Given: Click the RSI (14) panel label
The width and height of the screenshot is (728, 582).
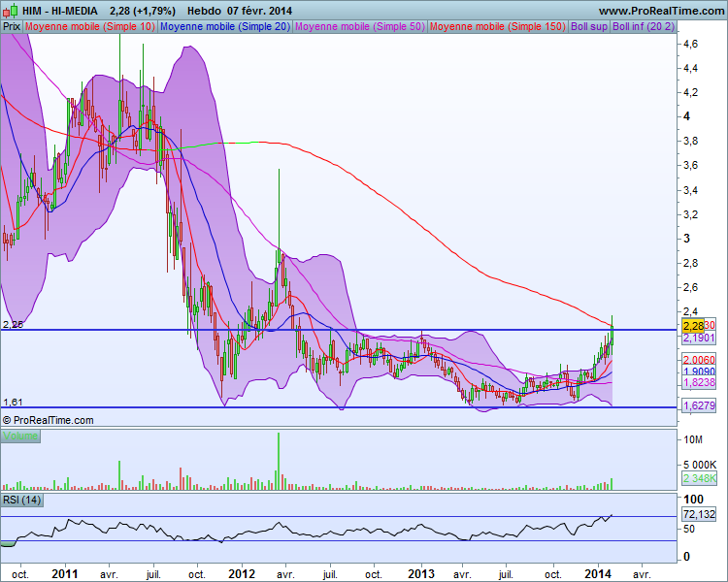Looking at the screenshot, I should 21,500.
